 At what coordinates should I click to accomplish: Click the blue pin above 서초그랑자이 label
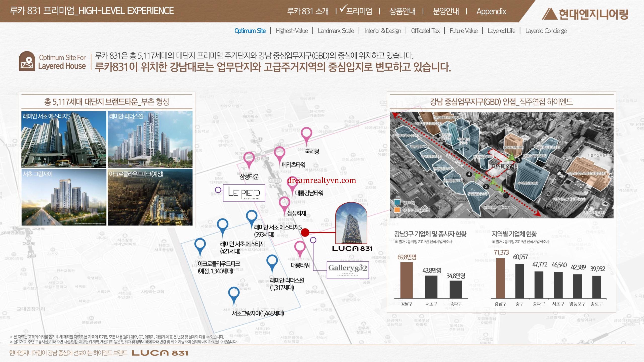234,294
